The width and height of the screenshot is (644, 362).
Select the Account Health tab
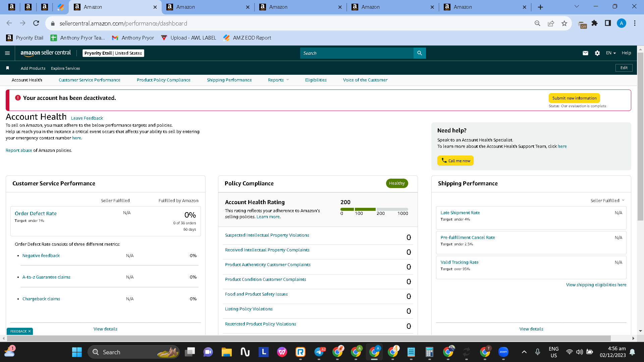(x=27, y=80)
